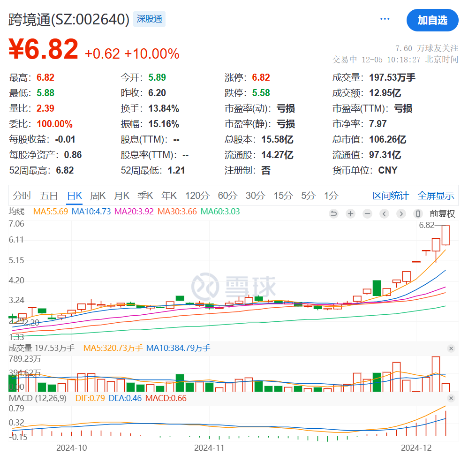476x455 pixels.
Task: Click the chart reset (undo) icon
Action: point(333,214)
